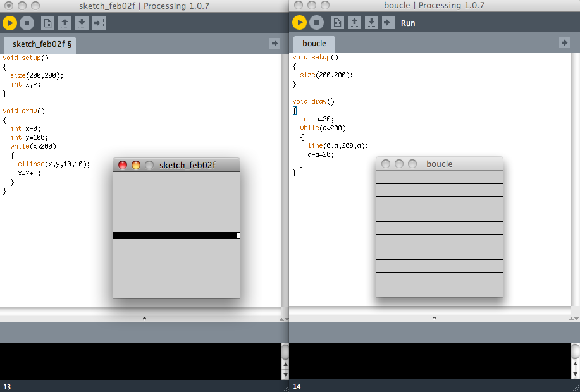Click Open icon in boucle toolbar
The width and height of the screenshot is (580, 392).
coord(355,23)
